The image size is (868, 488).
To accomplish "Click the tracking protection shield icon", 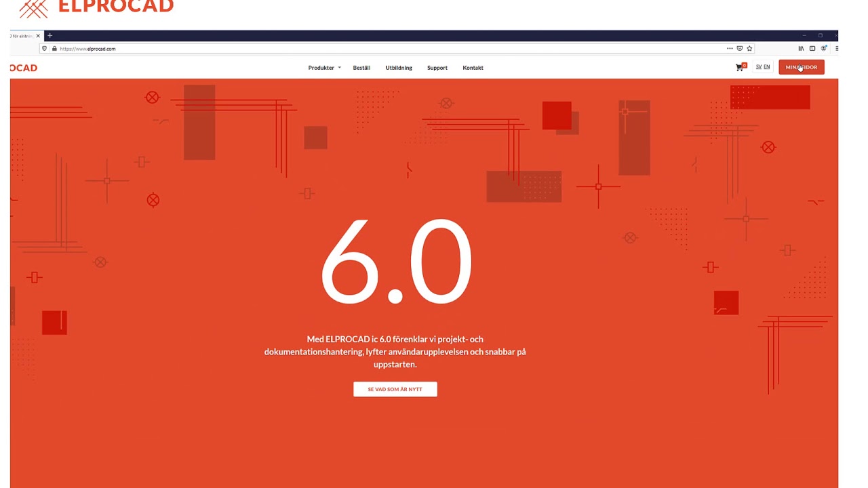I will click(x=45, y=49).
